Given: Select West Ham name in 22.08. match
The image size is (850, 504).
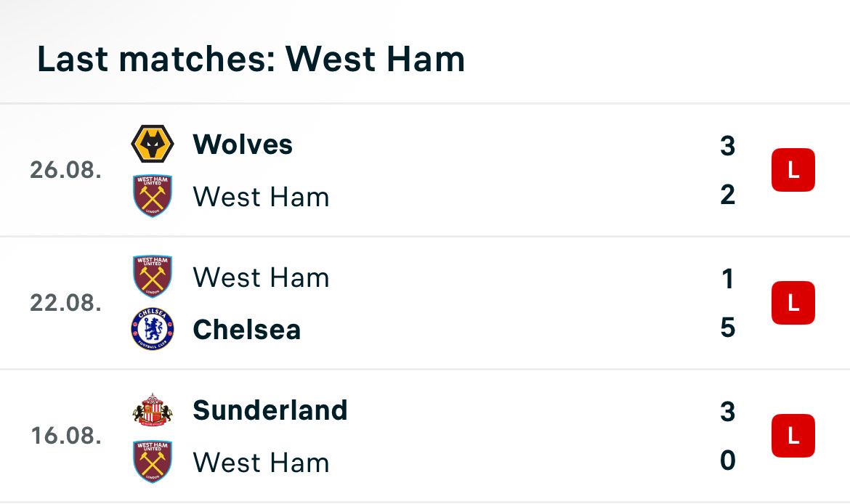Looking at the screenshot, I should (262, 277).
